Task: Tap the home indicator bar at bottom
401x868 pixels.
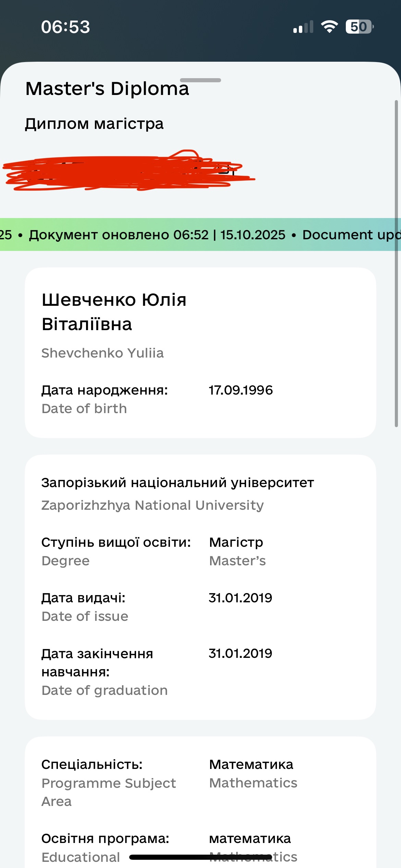Action: click(x=200, y=857)
